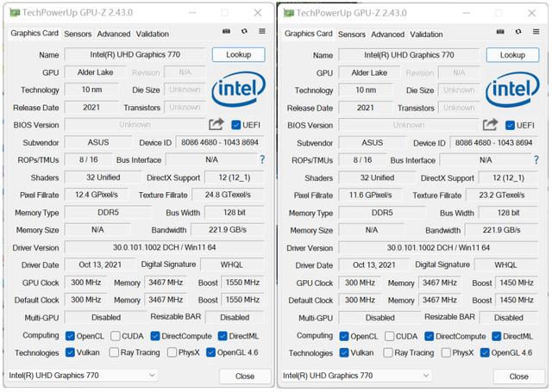Click the Bus Interface question mark in left window
Screen dimensions: 552x392
(262, 159)
